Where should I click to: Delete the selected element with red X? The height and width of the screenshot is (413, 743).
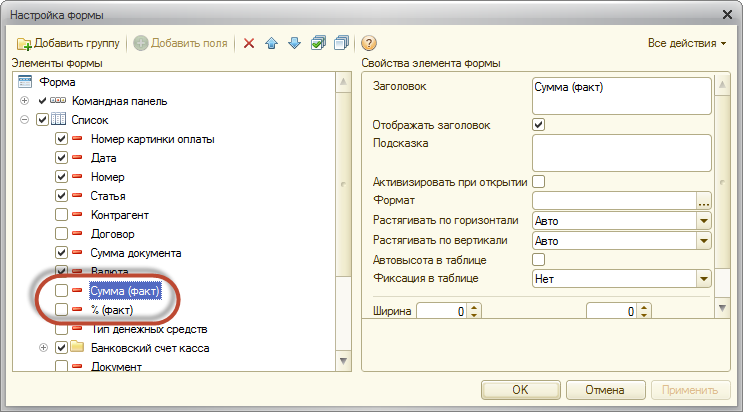coord(249,43)
